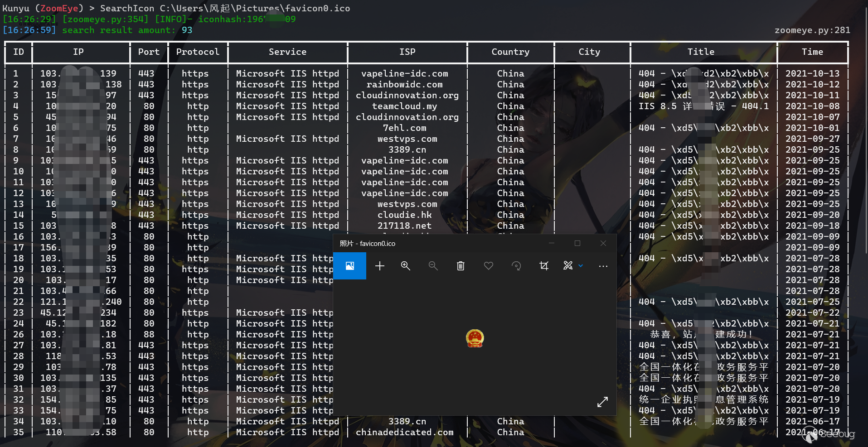Click the favicon emblem image preview
The height and width of the screenshot is (447, 868).
point(475,338)
